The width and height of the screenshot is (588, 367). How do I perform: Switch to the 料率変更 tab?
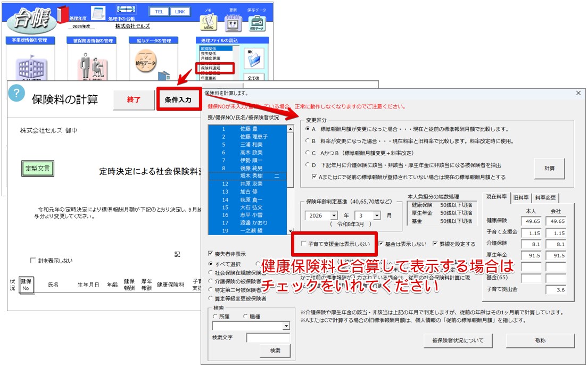click(546, 197)
